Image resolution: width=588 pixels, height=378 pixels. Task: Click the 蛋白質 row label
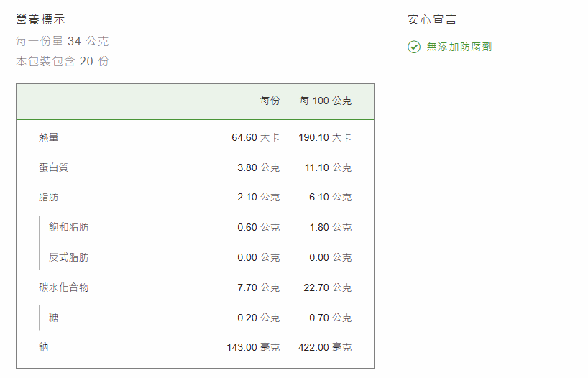pyautogui.click(x=54, y=167)
